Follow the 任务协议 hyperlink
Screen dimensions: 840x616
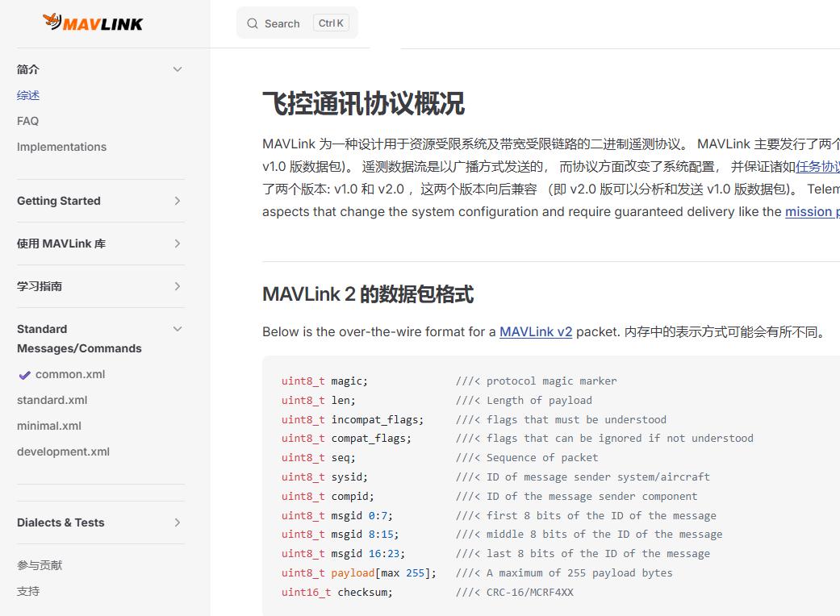pos(817,166)
